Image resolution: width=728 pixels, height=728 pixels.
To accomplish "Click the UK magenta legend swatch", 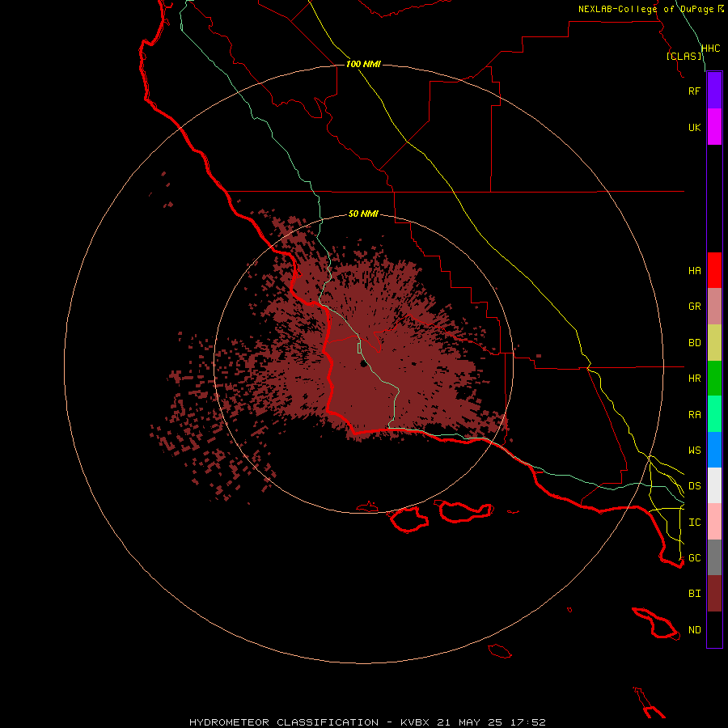I will pos(714,127).
